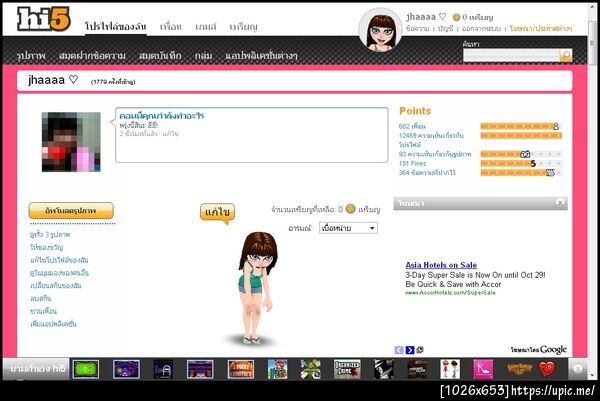Click the round avatar picture in header
The width and height of the screenshot is (600, 401).
[380, 30]
